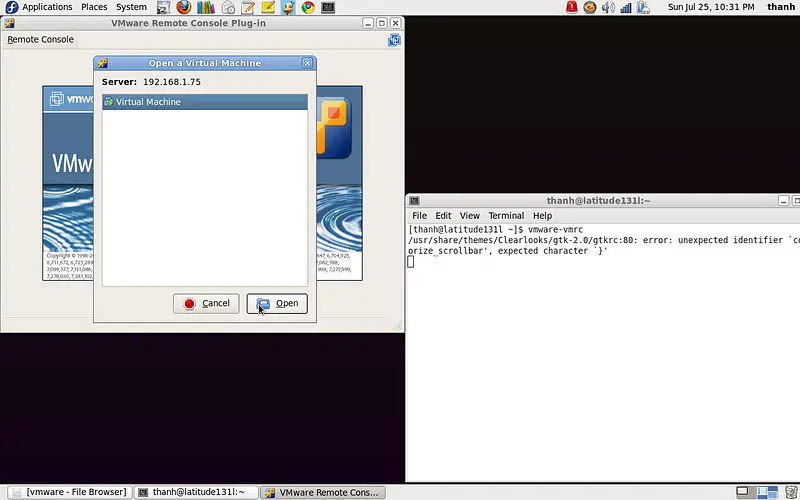Click the terminal cursor block
The image size is (800, 500).
coord(411,262)
